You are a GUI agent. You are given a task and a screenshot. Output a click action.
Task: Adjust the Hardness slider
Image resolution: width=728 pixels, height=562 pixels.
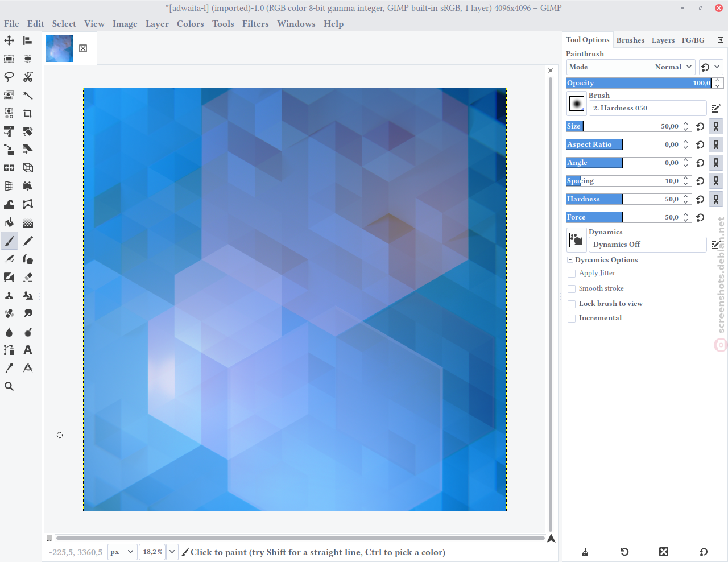click(x=623, y=199)
